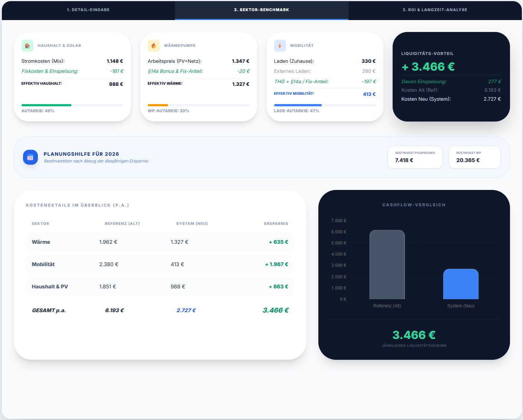Click the house icon in Haushalt & Solar card
The width and height of the screenshot is (523, 420).
[27, 46]
